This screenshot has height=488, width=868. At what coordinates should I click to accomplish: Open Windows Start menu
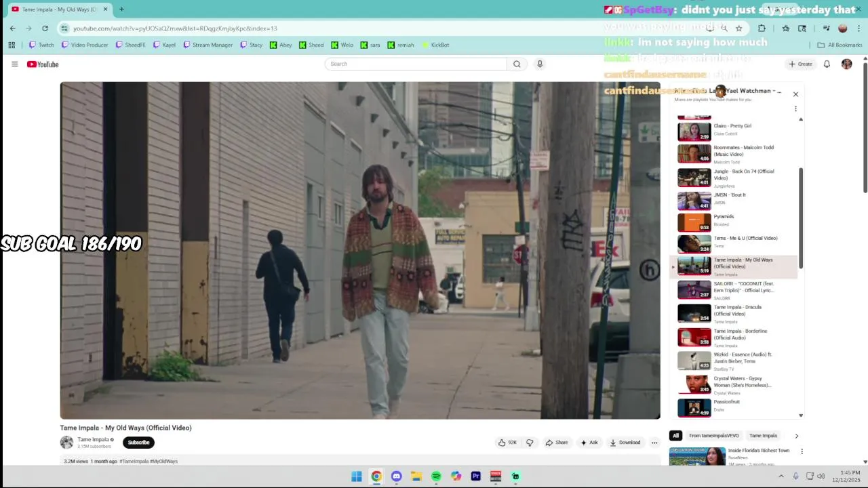click(357, 476)
